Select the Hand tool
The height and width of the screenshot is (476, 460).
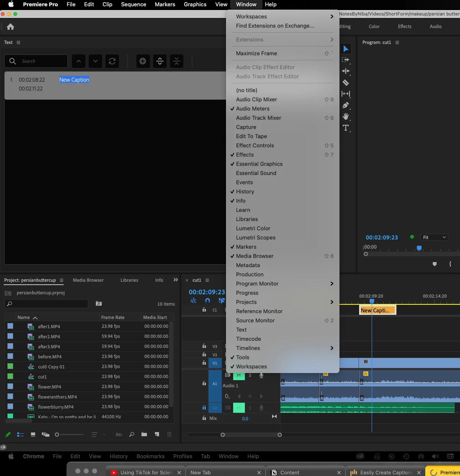click(x=346, y=116)
